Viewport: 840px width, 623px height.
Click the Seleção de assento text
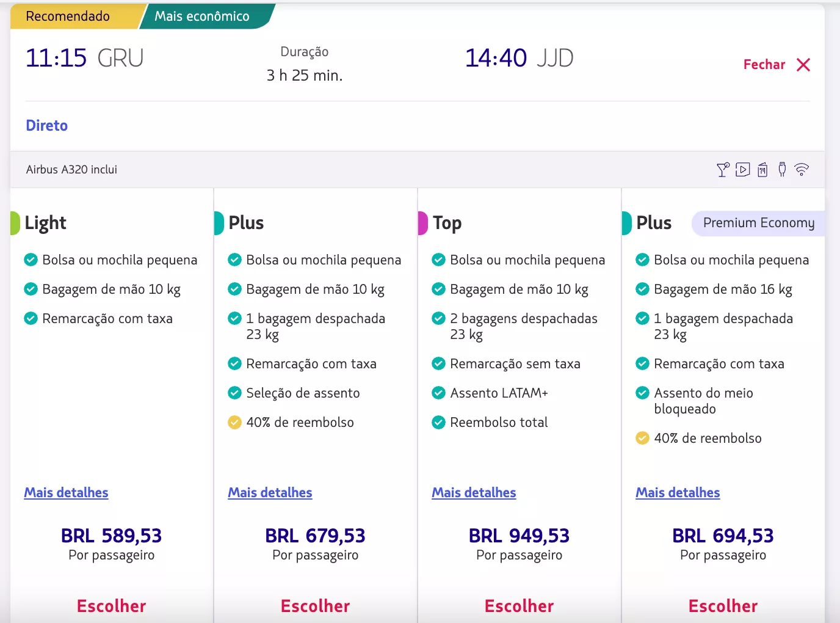(303, 393)
